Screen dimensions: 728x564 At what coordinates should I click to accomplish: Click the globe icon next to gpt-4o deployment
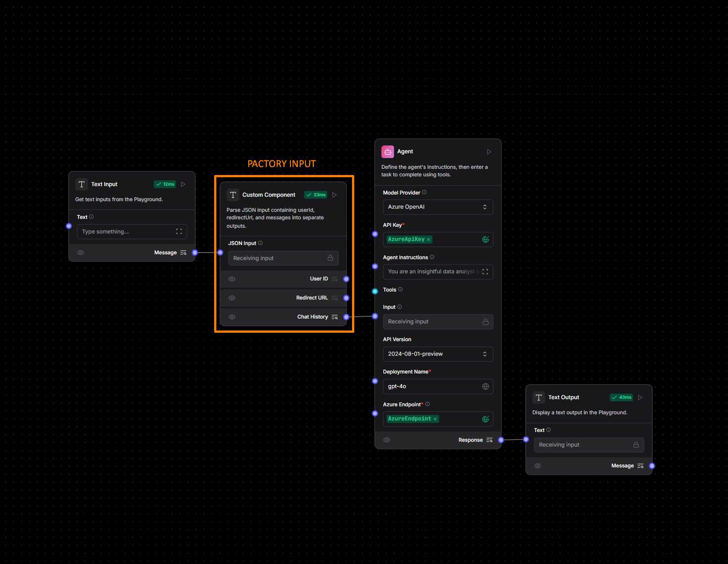pyautogui.click(x=485, y=386)
